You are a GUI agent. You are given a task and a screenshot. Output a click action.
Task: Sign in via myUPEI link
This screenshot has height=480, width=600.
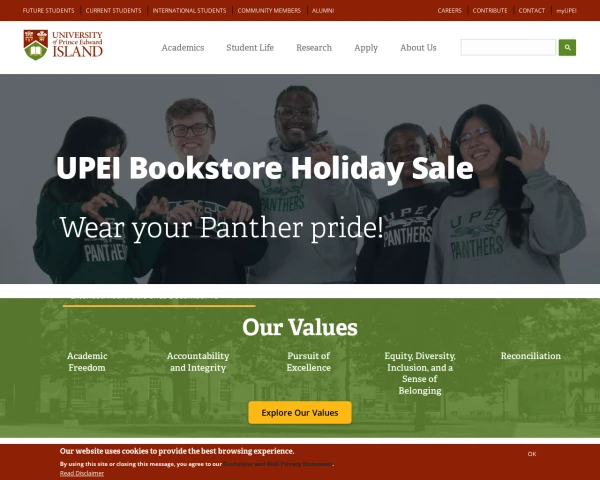(566, 10)
